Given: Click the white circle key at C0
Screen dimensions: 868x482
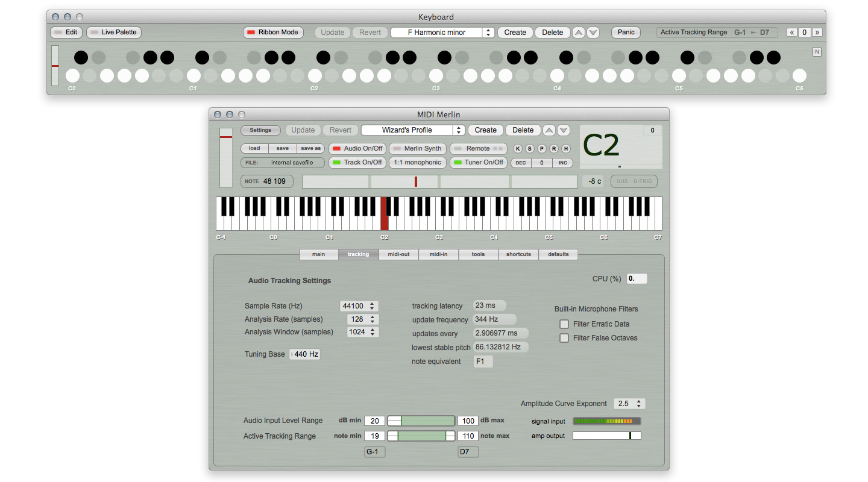Looking at the screenshot, I should pos(72,75).
